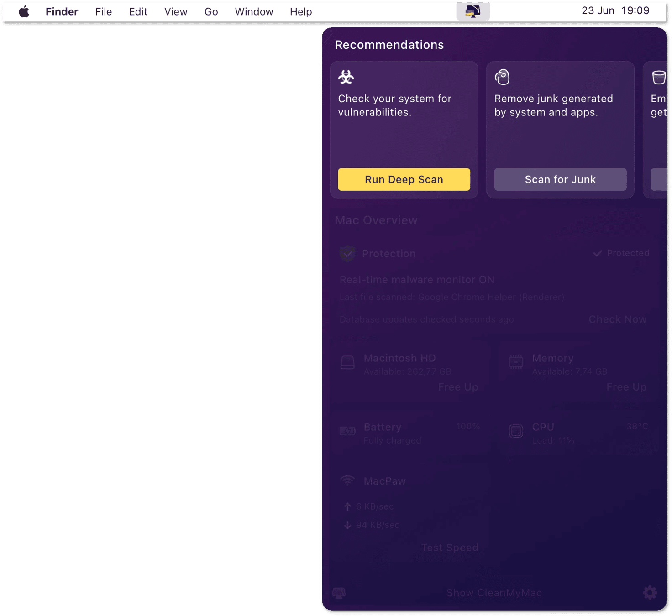Image resolution: width=672 pixels, height=616 pixels.
Task: Open the Help menu
Action: click(x=301, y=12)
